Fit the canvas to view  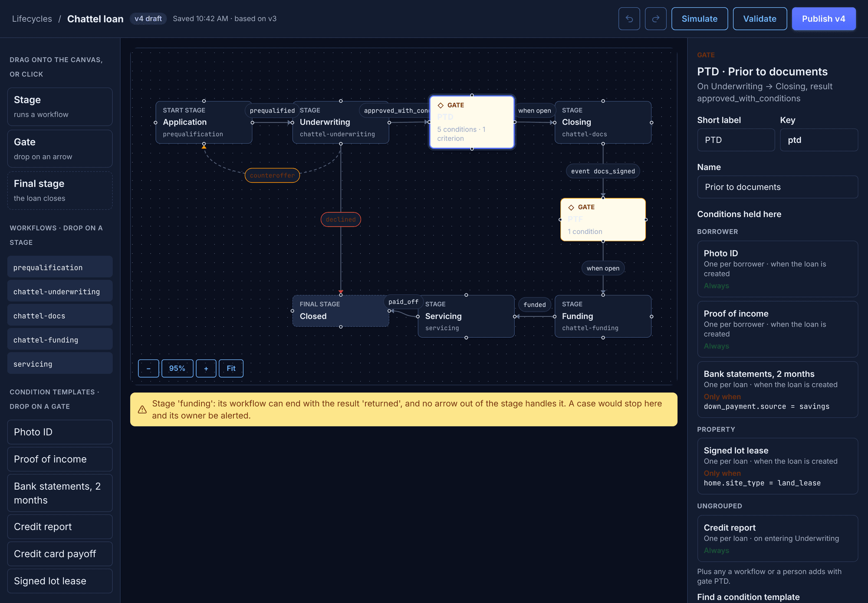[231, 369]
